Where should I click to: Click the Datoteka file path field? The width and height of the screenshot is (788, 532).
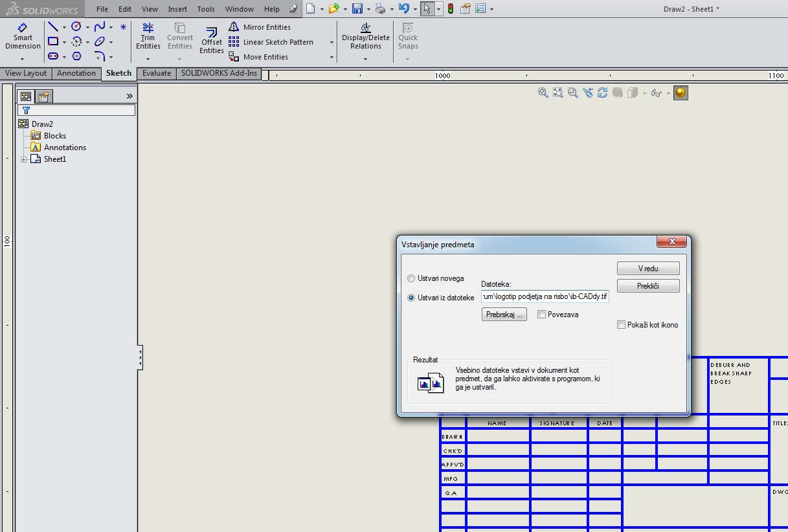click(545, 296)
